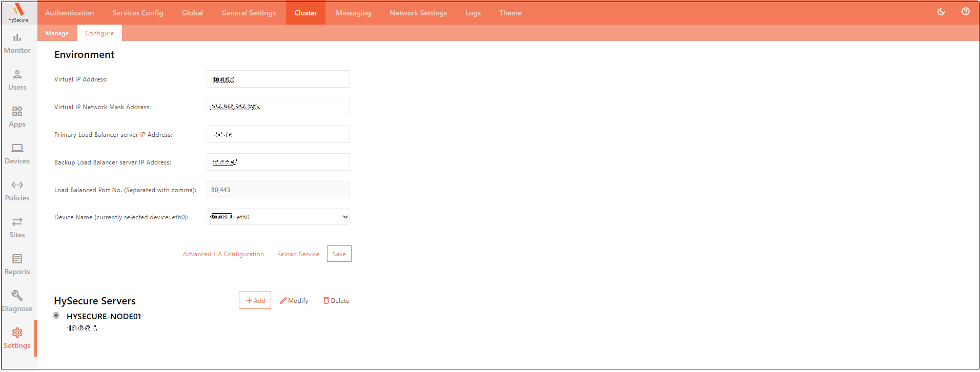The height and width of the screenshot is (372, 980).
Task: Click into the Virtual IP Address field
Action: [x=278, y=79]
